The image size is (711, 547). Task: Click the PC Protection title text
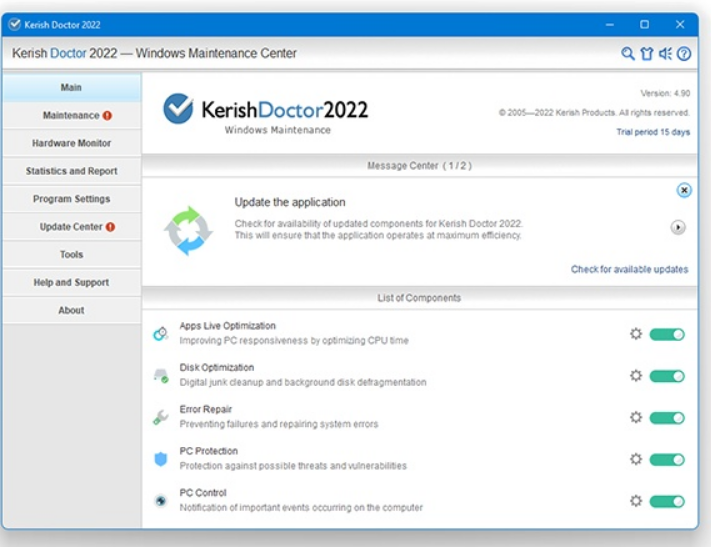[209, 451]
